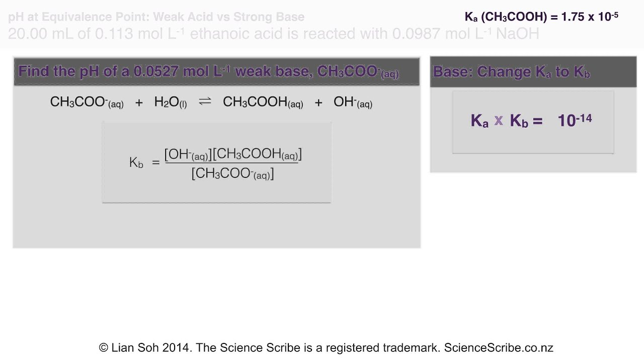Click the faded title 'pH at Equivalence Point'
644x362 pixels.
pos(156,17)
